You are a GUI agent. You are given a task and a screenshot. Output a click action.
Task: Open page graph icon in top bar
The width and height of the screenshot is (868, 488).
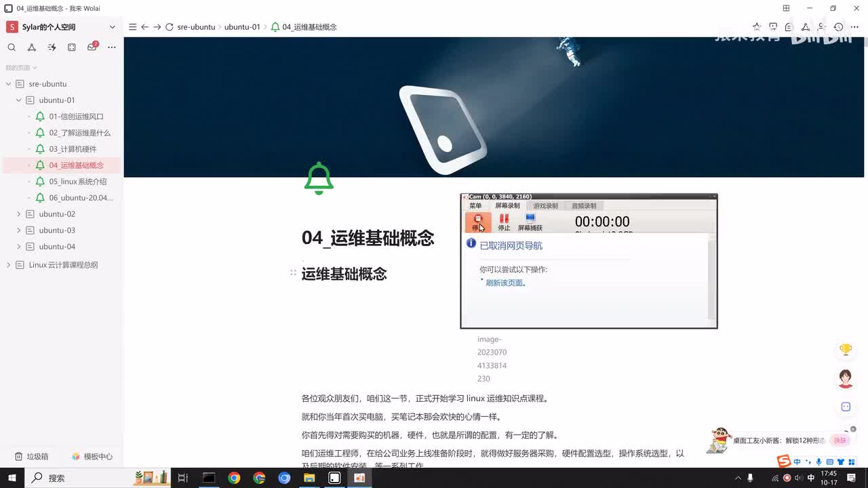coord(806,27)
